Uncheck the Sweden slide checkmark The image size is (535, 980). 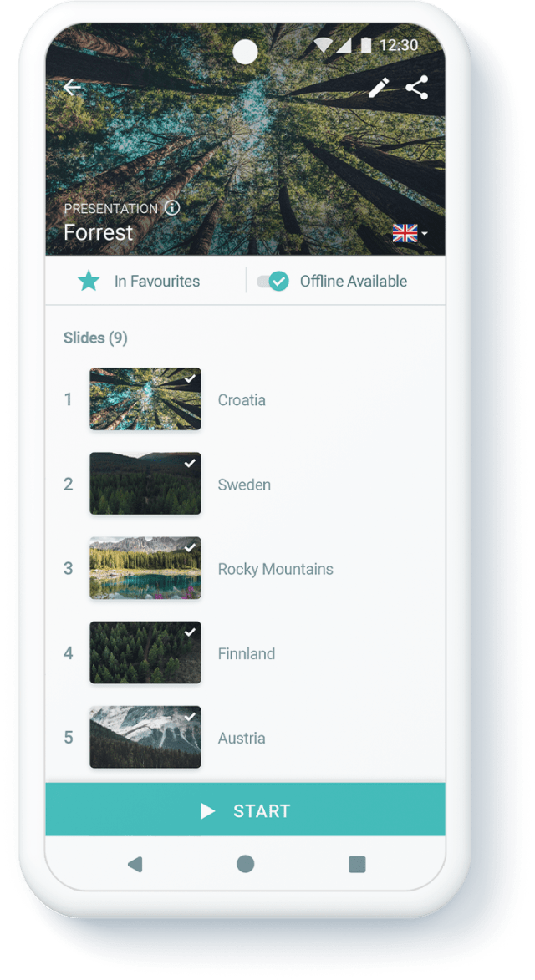(191, 463)
